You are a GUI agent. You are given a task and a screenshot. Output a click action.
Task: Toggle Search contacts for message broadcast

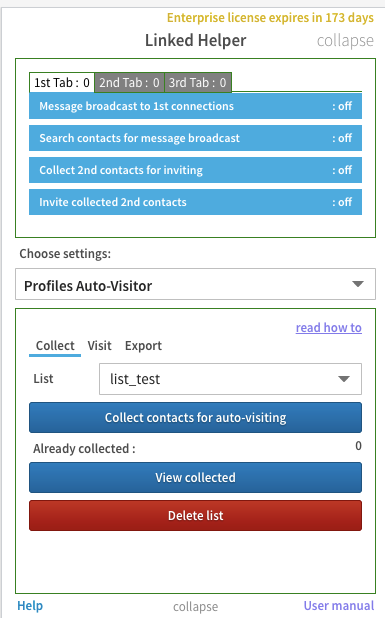pos(195,138)
